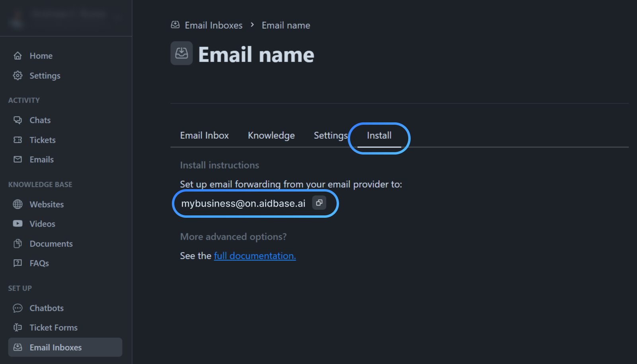
Task: Open the full documentation link
Action: click(255, 256)
